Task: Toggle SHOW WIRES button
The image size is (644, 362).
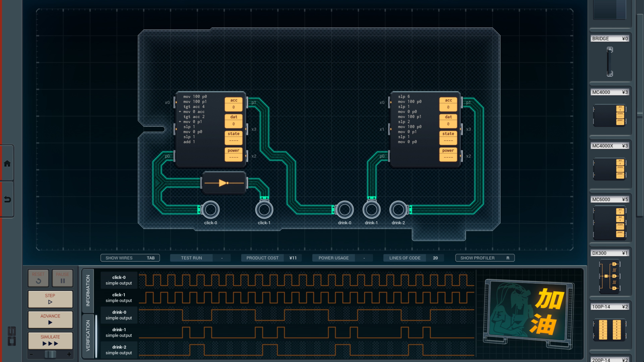Action: click(x=130, y=258)
